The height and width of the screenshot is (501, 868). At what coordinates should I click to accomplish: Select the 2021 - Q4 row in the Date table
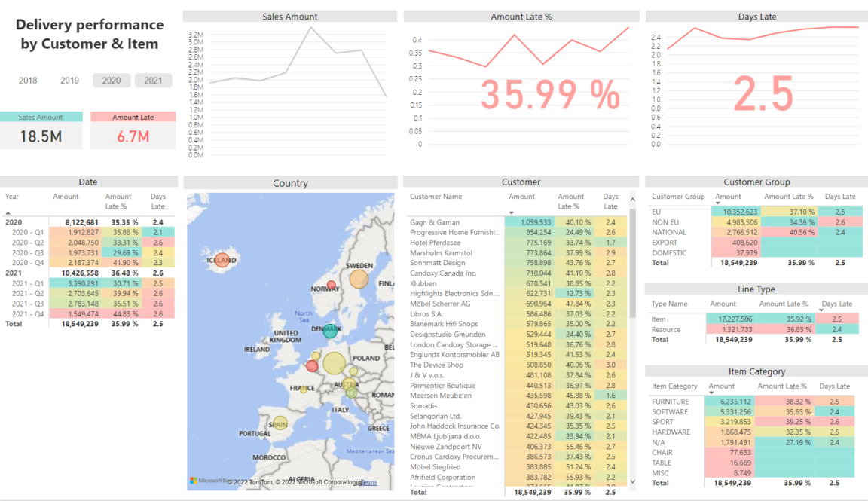[x=30, y=313]
